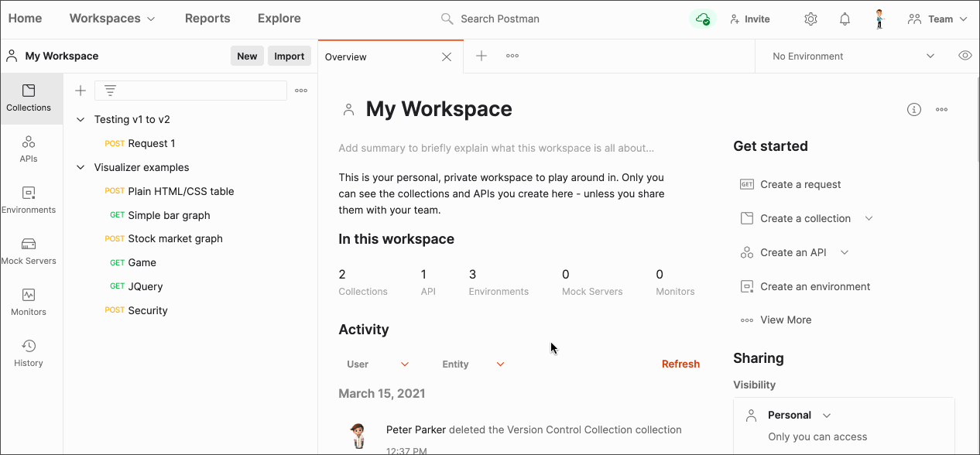980x455 pixels.
Task: Click the collections filter input field
Action: [190, 91]
